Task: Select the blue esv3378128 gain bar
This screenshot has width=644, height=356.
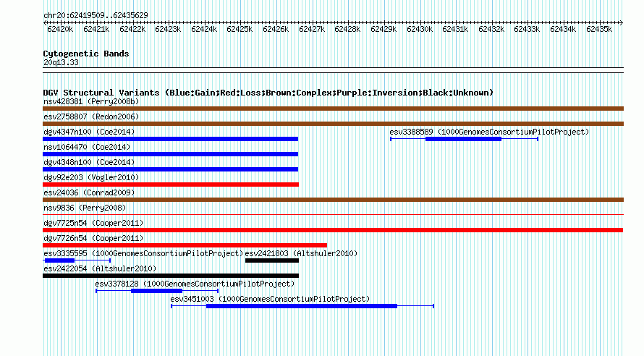Action: (156, 291)
